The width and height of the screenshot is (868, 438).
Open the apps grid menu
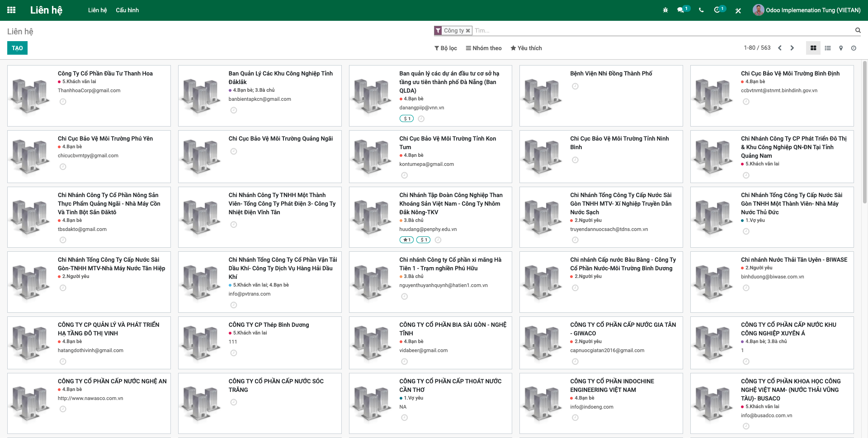11,10
